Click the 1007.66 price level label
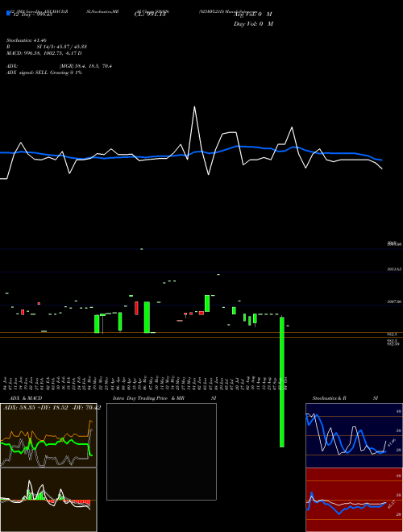Screen dimensions: 403x532 pyautogui.click(x=394, y=301)
